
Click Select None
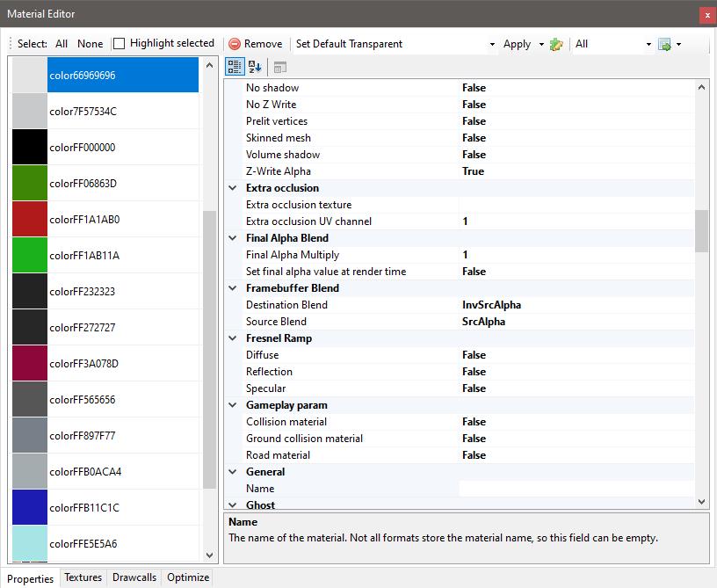(x=91, y=44)
